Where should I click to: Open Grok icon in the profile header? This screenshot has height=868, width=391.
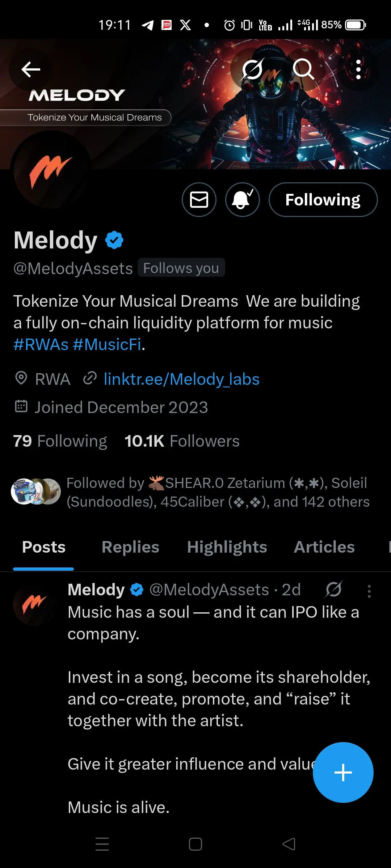[252, 69]
